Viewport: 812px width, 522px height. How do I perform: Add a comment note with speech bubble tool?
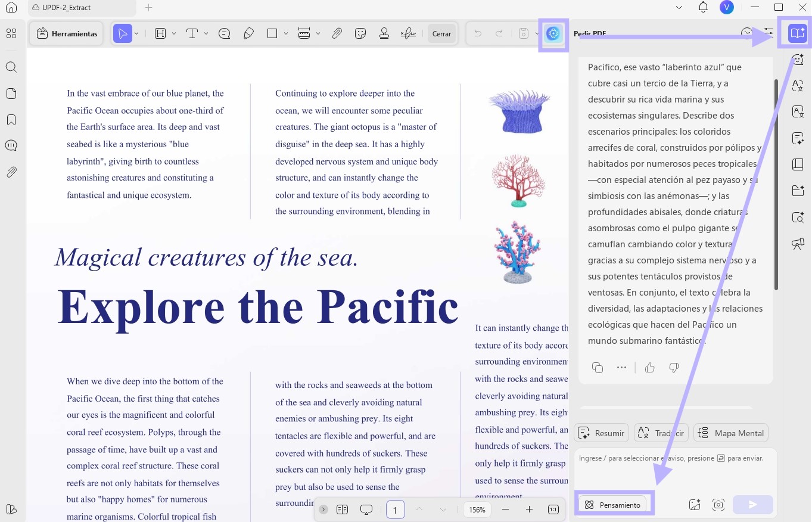[x=225, y=34]
